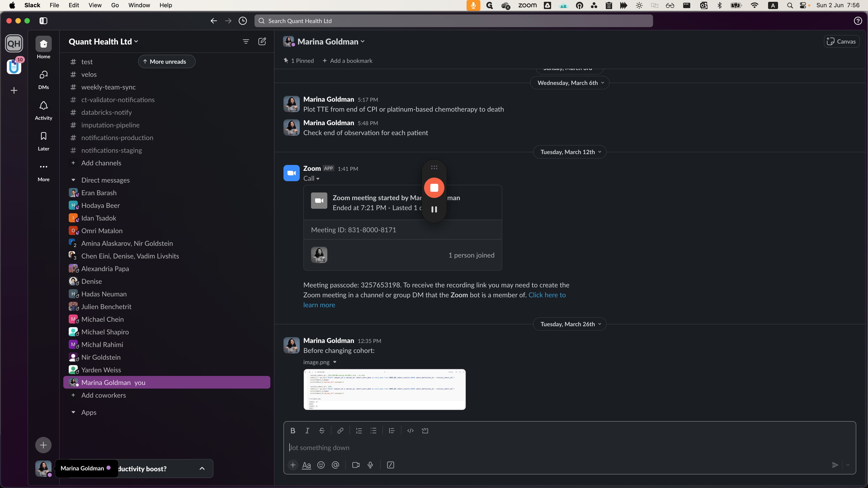
Task: Expand the productivity boost banner chevron
Action: pos(202,469)
